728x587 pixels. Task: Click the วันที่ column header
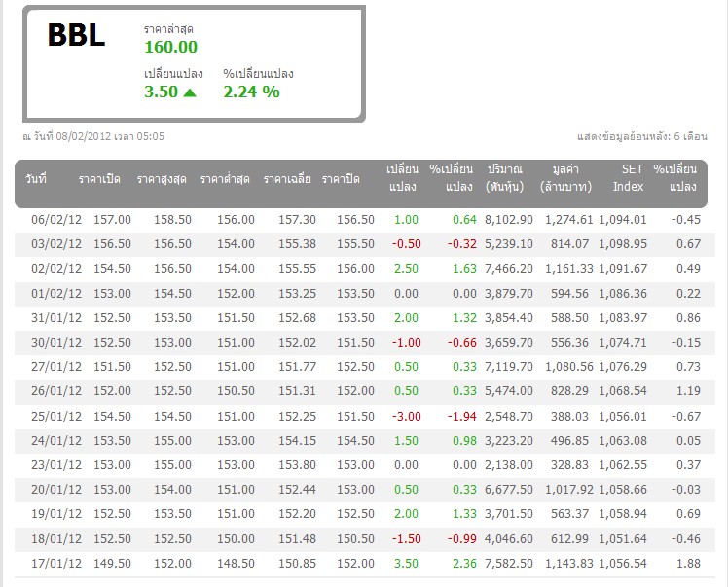click(36, 179)
